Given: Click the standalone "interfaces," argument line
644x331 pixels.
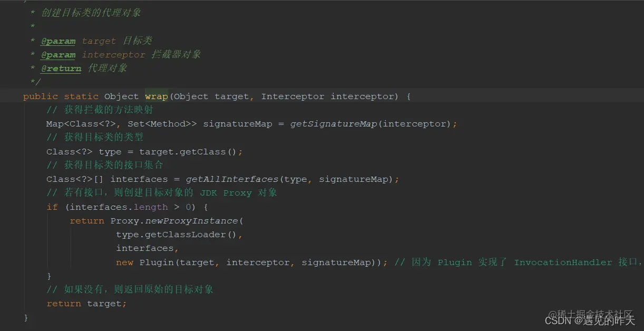Looking at the screenshot, I should coord(148,248).
